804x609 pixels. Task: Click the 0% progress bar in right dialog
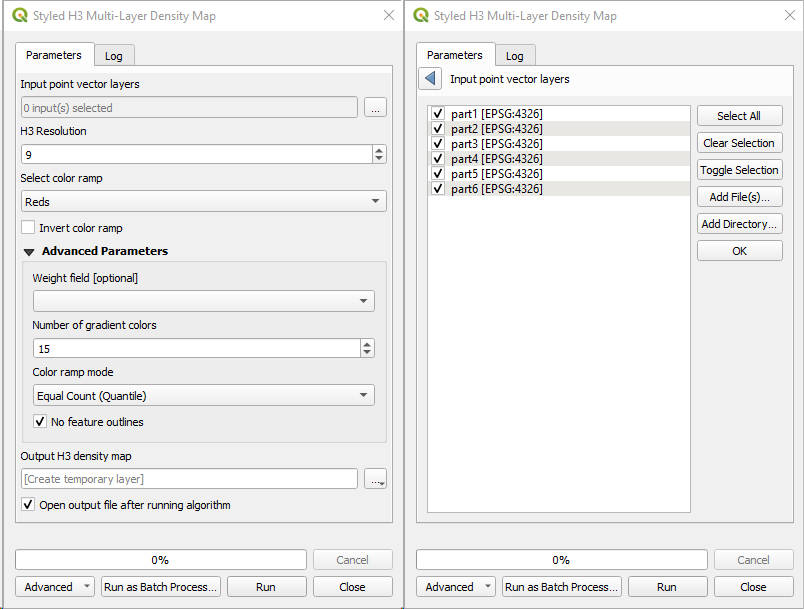point(561,560)
